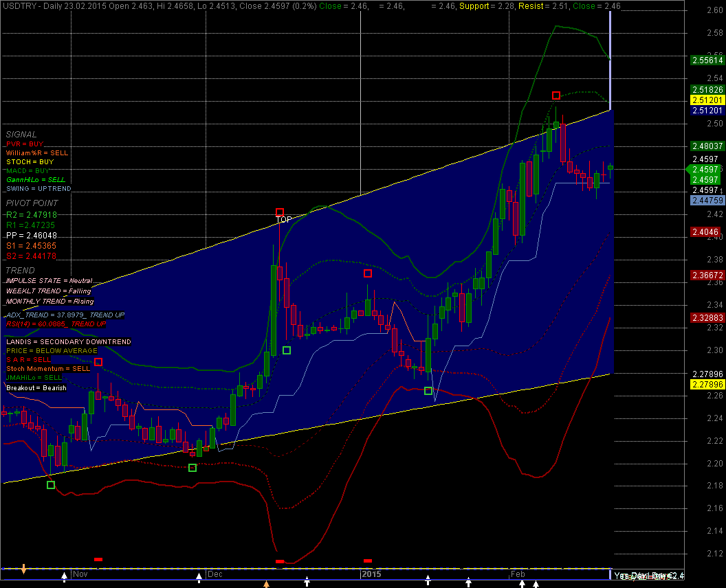Click the white up arrow left of the Dec label
Viewport: 726px width, 588px height.
pos(199,576)
